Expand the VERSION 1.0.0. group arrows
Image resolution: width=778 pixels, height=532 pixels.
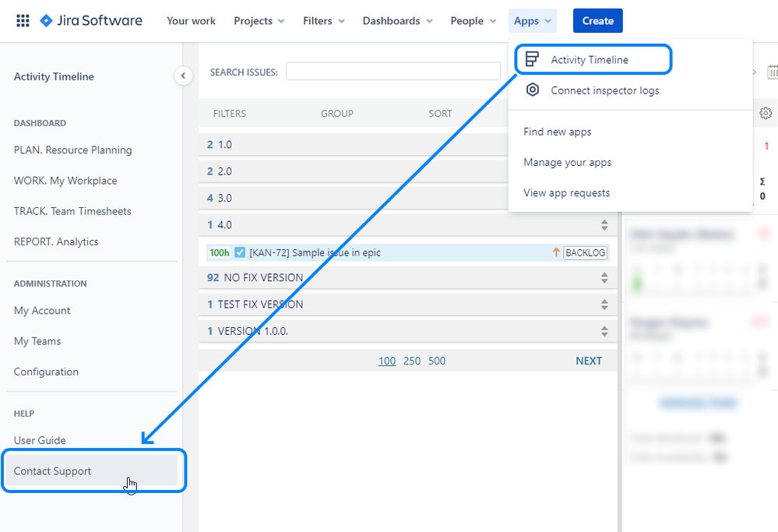pyautogui.click(x=604, y=331)
